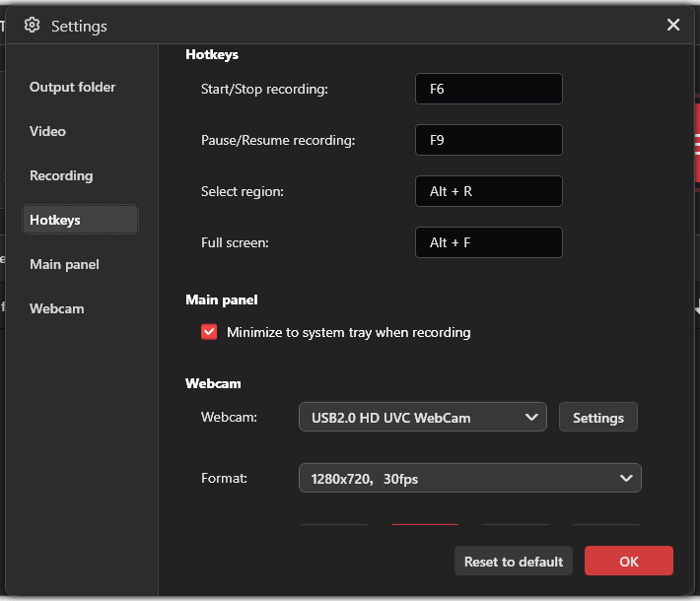The width and height of the screenshot is (700, 601).
Task: Select Hotkeys in the sidebar
Action: pos(81,220)
